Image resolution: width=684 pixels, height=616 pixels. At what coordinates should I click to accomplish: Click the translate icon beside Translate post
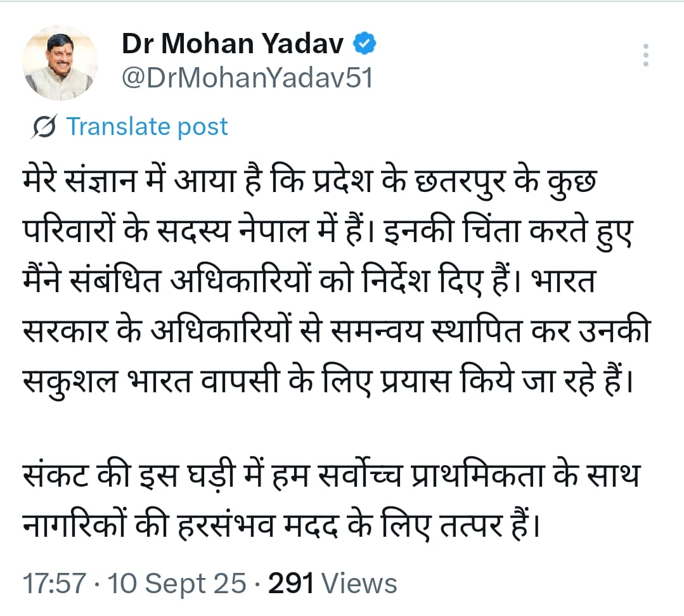[x=46, y=127]
